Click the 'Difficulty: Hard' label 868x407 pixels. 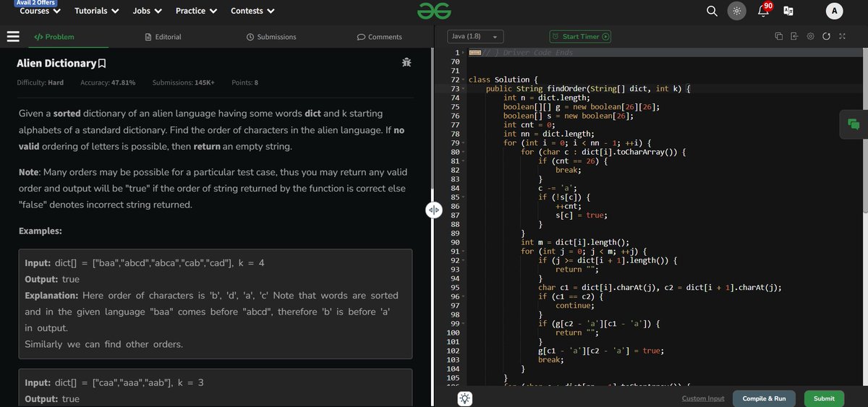pos(40,82)
